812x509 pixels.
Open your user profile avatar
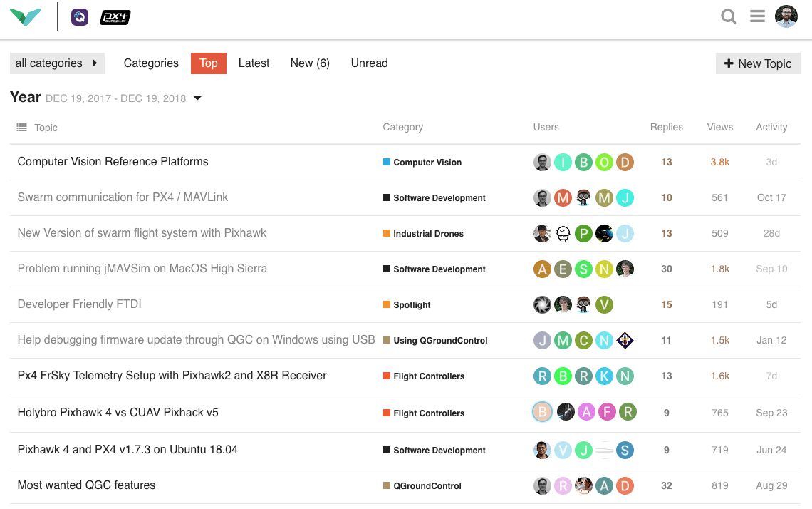(786, 16)
